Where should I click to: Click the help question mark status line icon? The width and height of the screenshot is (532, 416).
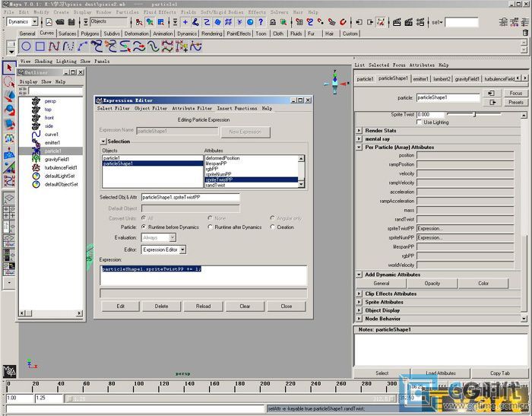(261, 22)
